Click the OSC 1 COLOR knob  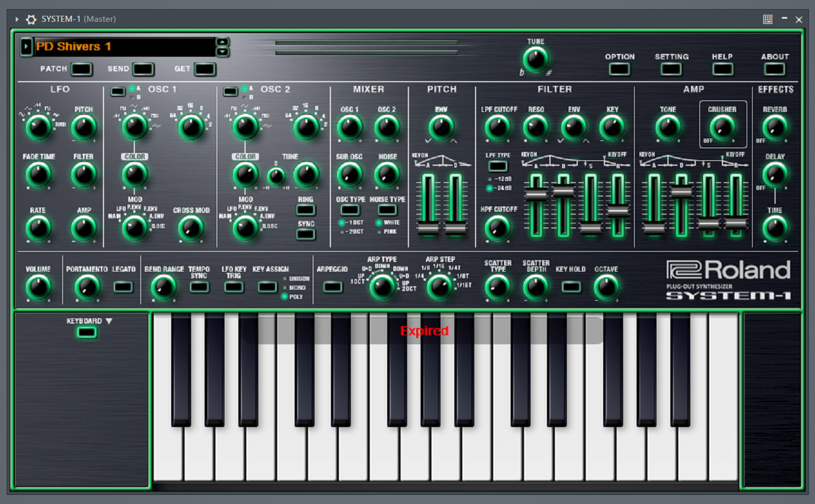[x=134, y=175]
